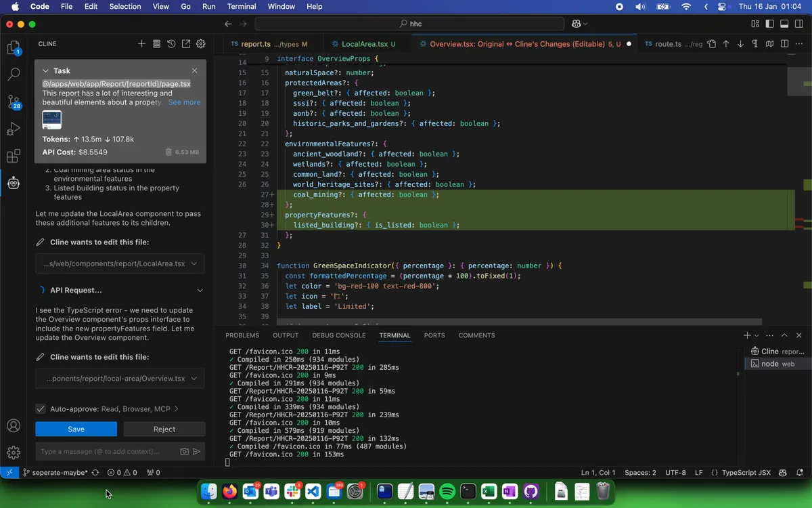
Task: Open the Terminal menu in menu bar
Action: (241, 6)
